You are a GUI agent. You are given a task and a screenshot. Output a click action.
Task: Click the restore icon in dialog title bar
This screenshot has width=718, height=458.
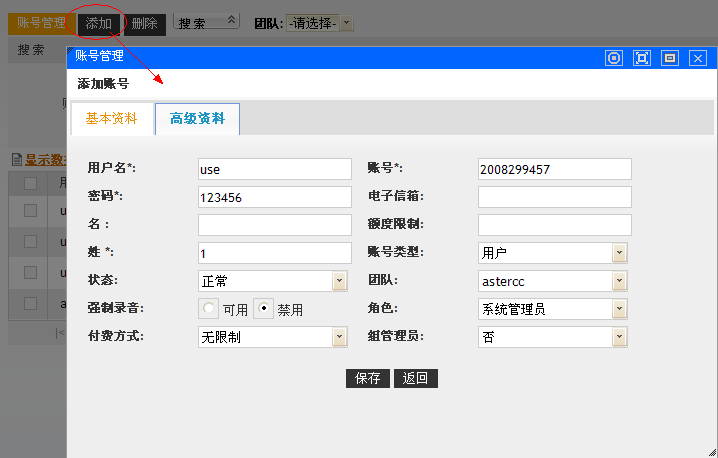click(670, 58)
